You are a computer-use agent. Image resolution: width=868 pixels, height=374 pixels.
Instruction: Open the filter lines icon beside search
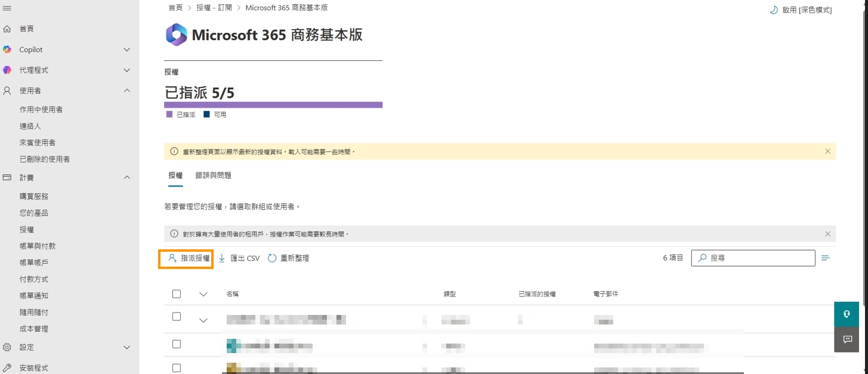pyautogui.click(x=826, y=258)
